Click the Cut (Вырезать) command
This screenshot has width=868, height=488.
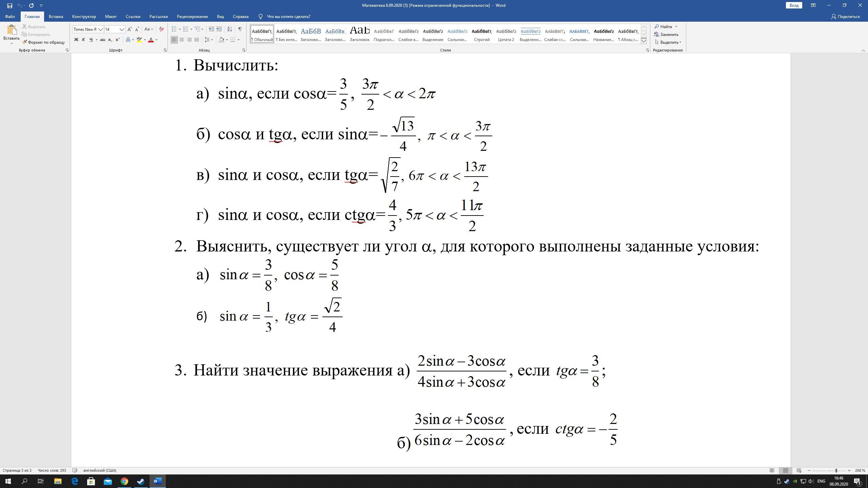click(x=34, y=26)
